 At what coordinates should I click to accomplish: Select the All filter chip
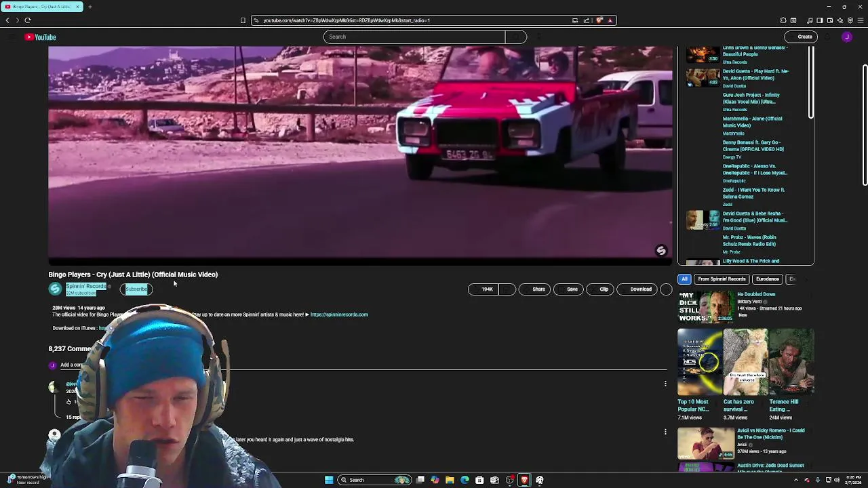coord(684,279)
